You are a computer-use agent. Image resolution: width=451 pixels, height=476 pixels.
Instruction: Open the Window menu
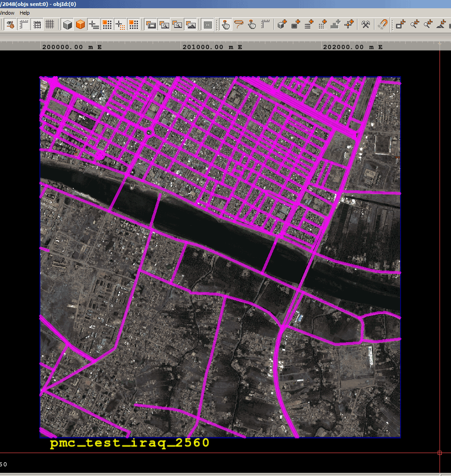click(x=7, y=13)
